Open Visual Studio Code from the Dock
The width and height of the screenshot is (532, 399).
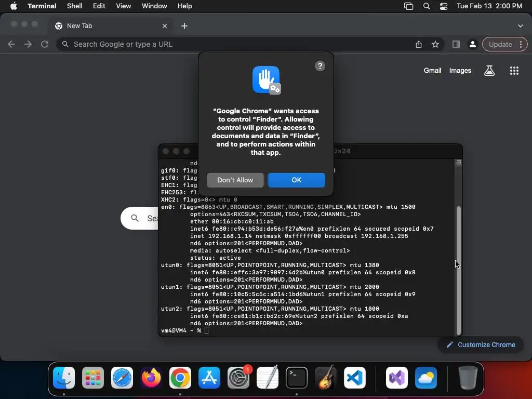(x=355, y=378)
